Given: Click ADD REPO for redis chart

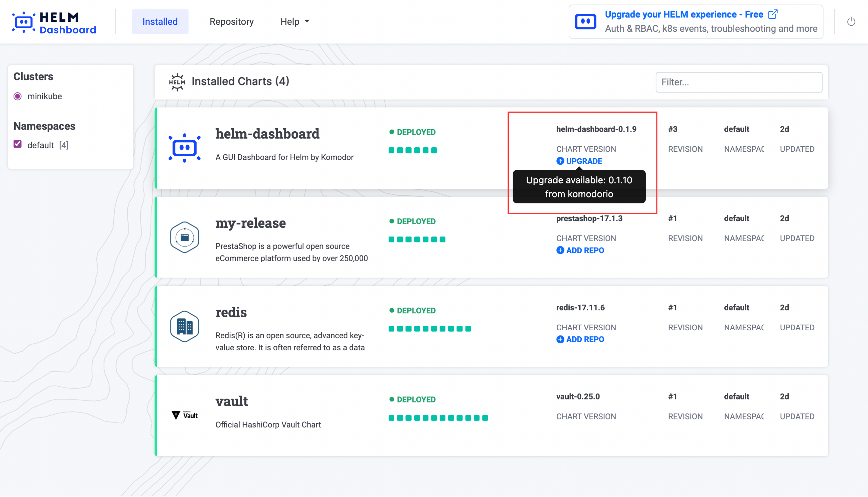Looking at the screenshot, I should 580,339.
